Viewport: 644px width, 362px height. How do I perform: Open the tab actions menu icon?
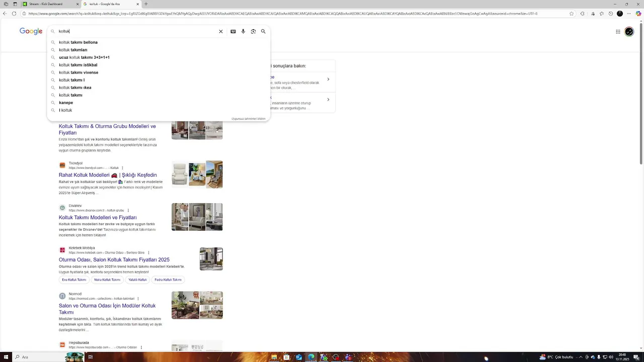[15, 4]
